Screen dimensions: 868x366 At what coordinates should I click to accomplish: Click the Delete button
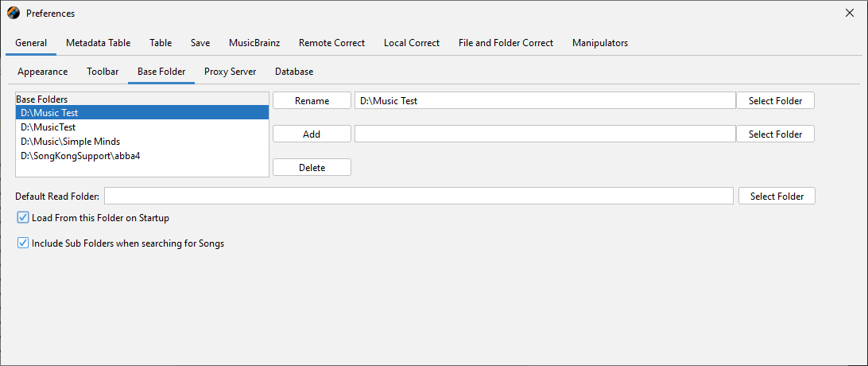click(x=312, y=168)
